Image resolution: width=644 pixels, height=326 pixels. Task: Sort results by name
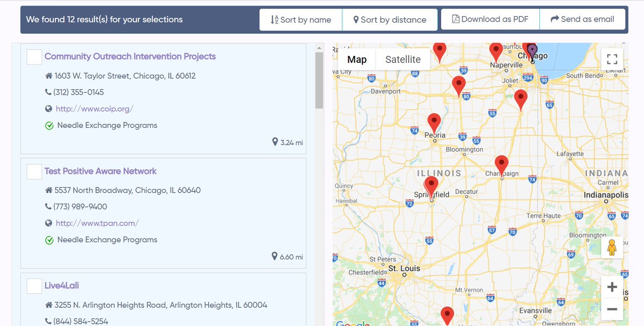pos(301,20)
